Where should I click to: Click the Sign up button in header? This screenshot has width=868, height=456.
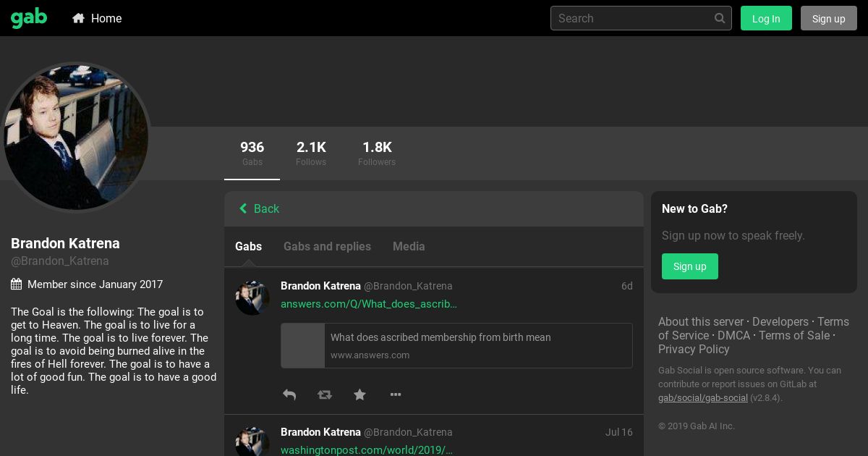click(x=829, y=18)
